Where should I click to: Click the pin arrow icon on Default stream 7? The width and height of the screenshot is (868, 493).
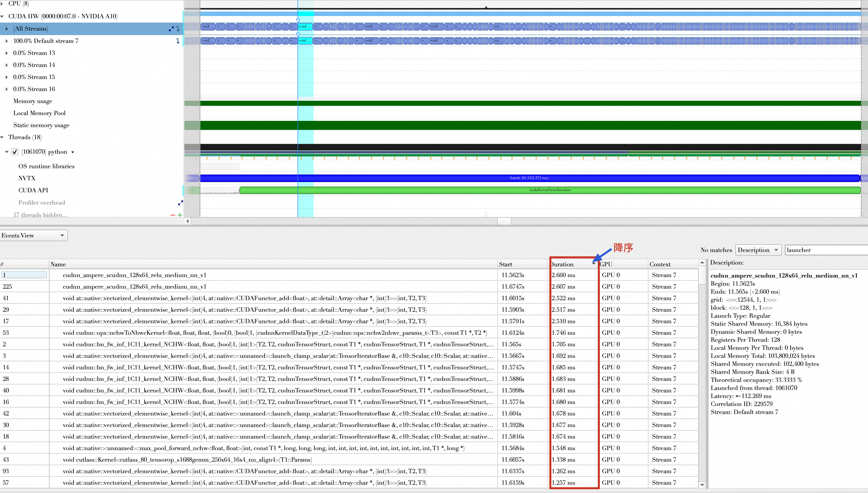(178, 41)
